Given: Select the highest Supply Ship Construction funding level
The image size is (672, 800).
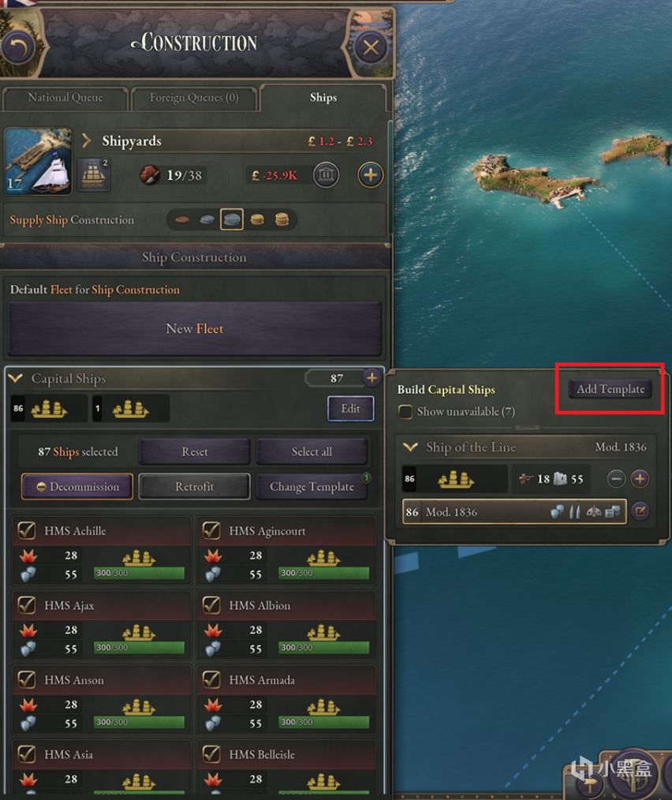Looking at the screenshot, I should pos(282,220).
